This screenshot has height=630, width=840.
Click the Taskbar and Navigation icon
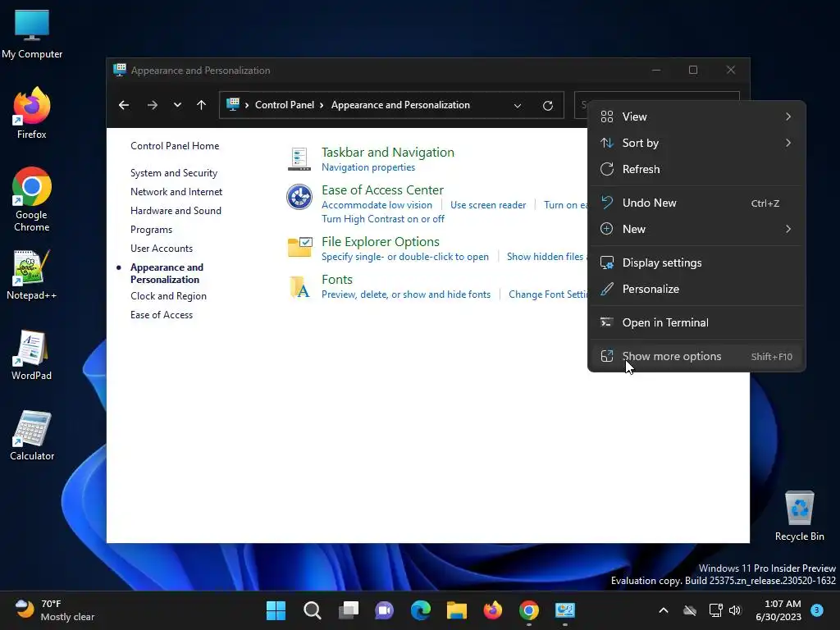[299, 159]
